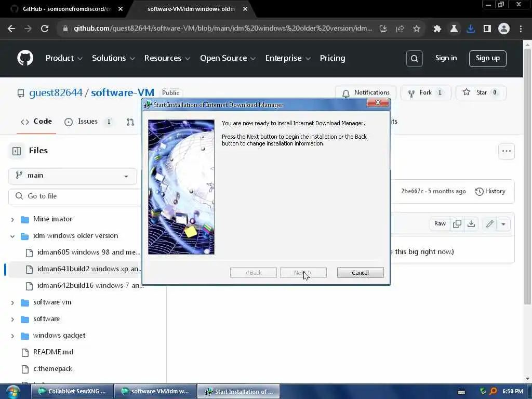Open the Pricing page

click(x=332, y=58)
